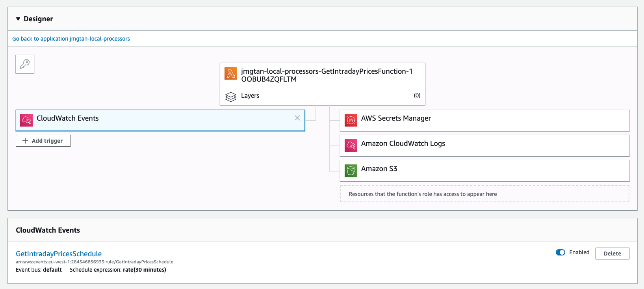Image resolution: width=644 pixels, height=289 pixels.
Task: Select the GetIntradayPricesFunction name text
Action: pyautogui.click(x=327, y=75)
